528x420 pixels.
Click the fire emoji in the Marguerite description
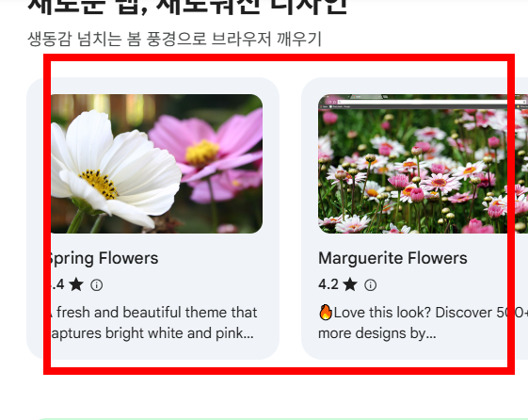tap(326, 313)
